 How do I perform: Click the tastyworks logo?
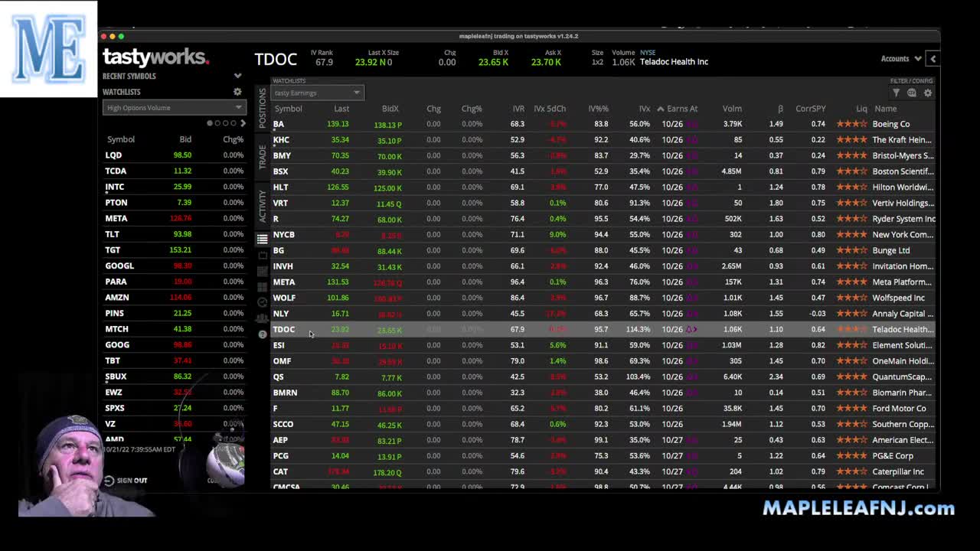155,57
